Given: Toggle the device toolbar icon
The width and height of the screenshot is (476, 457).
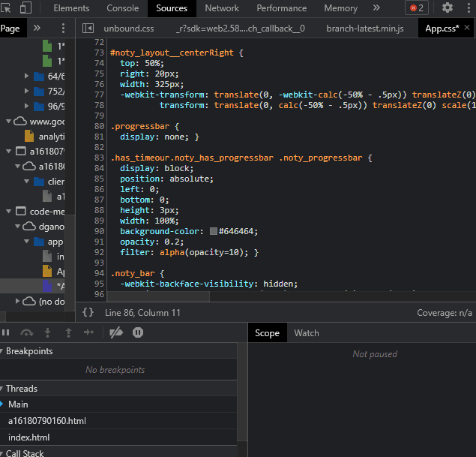Looking at the screenshot, I should tap(25, 8).
